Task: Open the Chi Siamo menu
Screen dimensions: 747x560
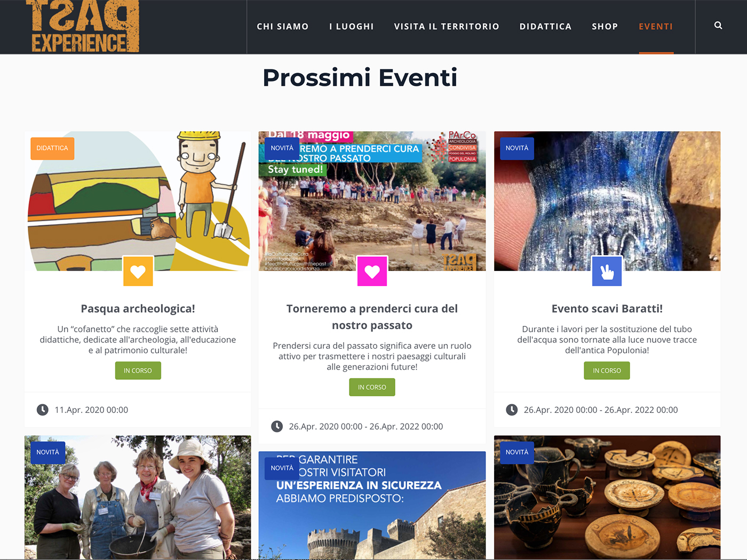Action: pos(283,27)
